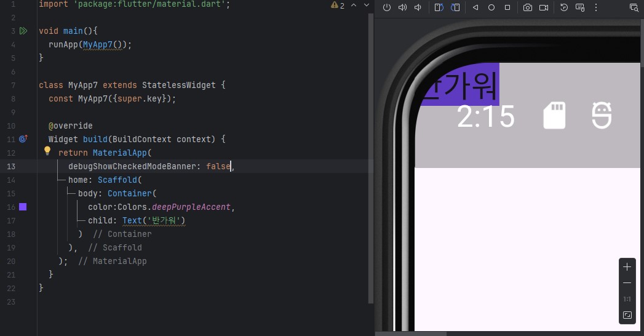Viewport: 644px width, 336px height.
Task: Click the '// Scaffold' closing hint
Action: 114,247
